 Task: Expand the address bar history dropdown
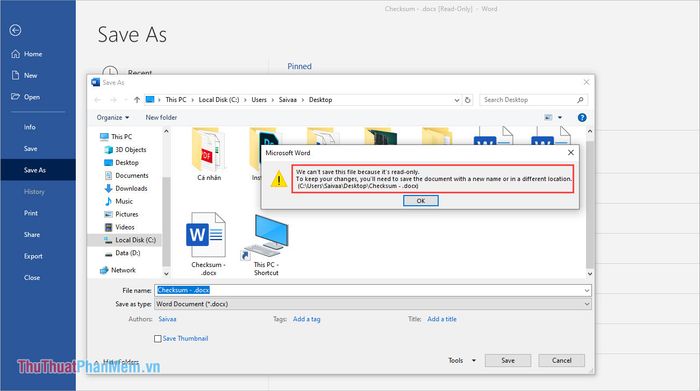tap(456, 100)
